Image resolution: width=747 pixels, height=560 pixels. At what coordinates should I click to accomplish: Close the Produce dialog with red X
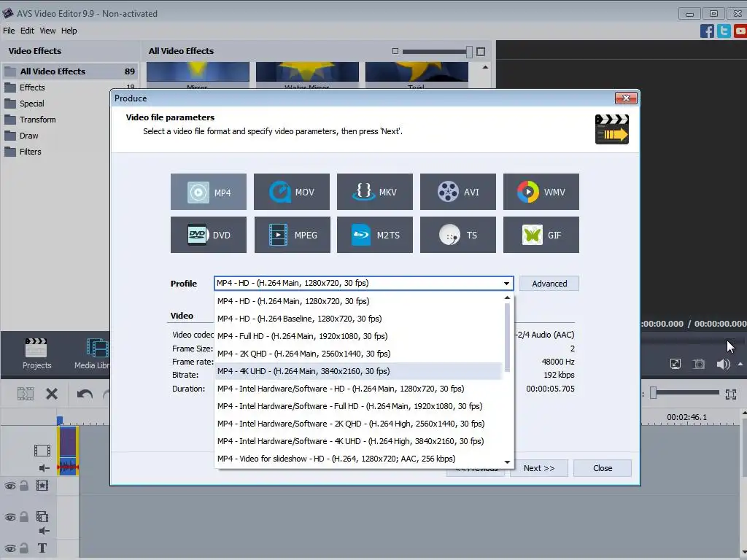point(626,98)
